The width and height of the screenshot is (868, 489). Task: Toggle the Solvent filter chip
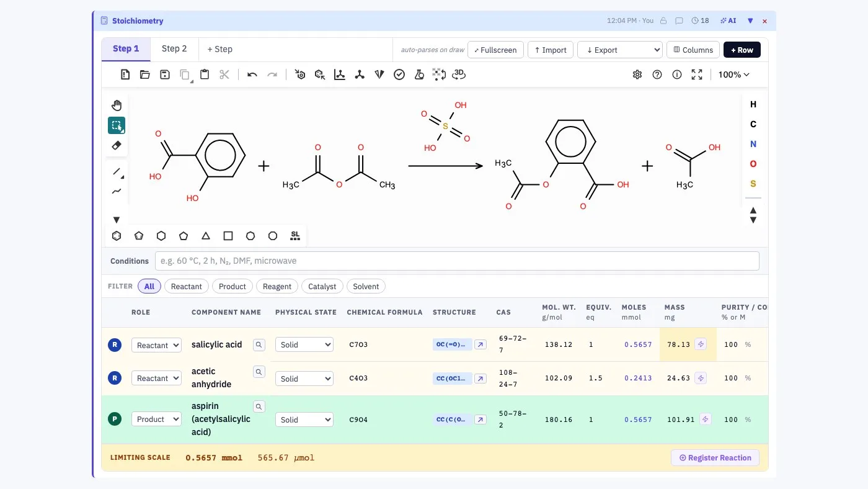pyautogui.click(x=366, y=286)
